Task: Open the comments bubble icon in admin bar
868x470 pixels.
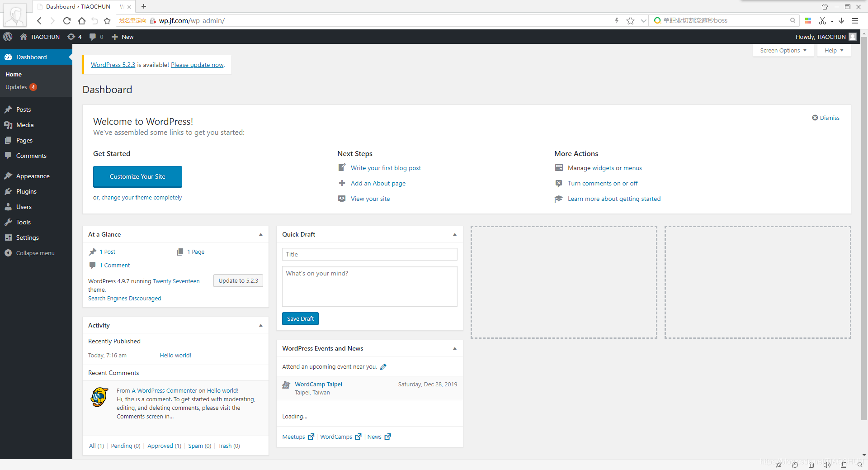Action: pyautogui.click(x=96, y=37)
